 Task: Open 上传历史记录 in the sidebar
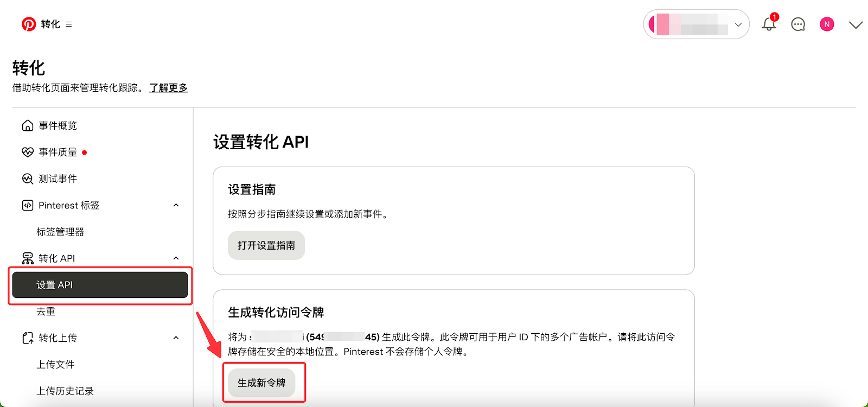coord(65,391)
